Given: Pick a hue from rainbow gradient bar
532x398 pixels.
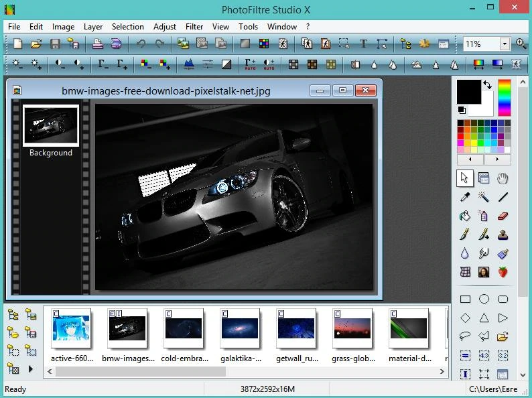Looking at the screenshot, I should [x=505, y=98].
